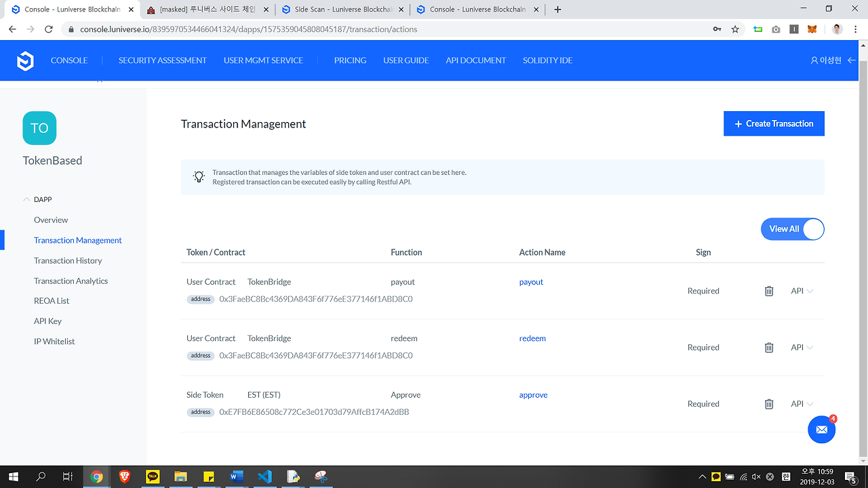The width and height of the screenshot is (868, 488).
Task: Open Overview in the sidebar
Action: click(x=51, y=220)
